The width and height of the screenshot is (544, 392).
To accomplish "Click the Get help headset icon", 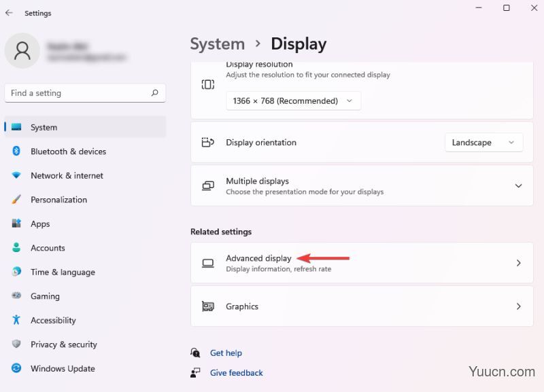I will [195, 353].
